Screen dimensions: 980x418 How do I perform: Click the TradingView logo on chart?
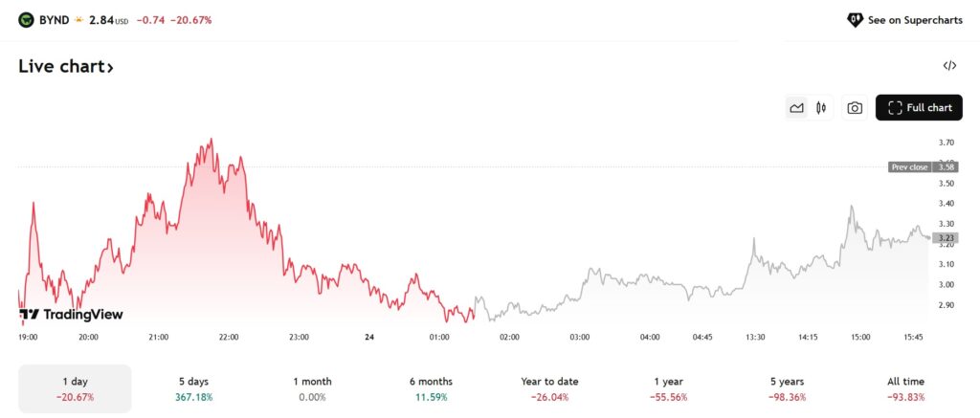[71, 314]
